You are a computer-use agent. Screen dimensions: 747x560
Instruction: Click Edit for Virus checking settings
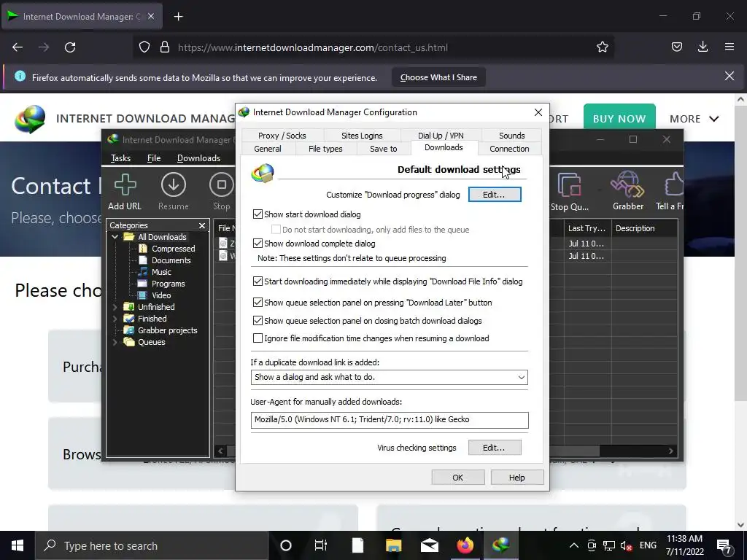click(x=495, y=448)
